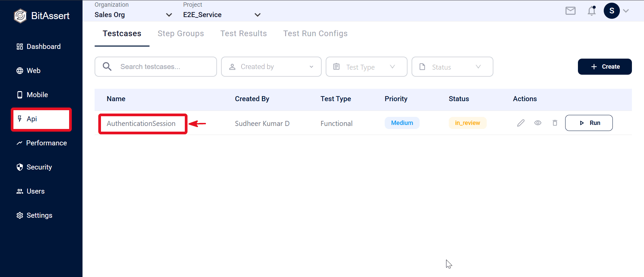Viewport: 644px width, 277px height.
Task: Switch to the Test Results tab
Action: pos(244,33)
